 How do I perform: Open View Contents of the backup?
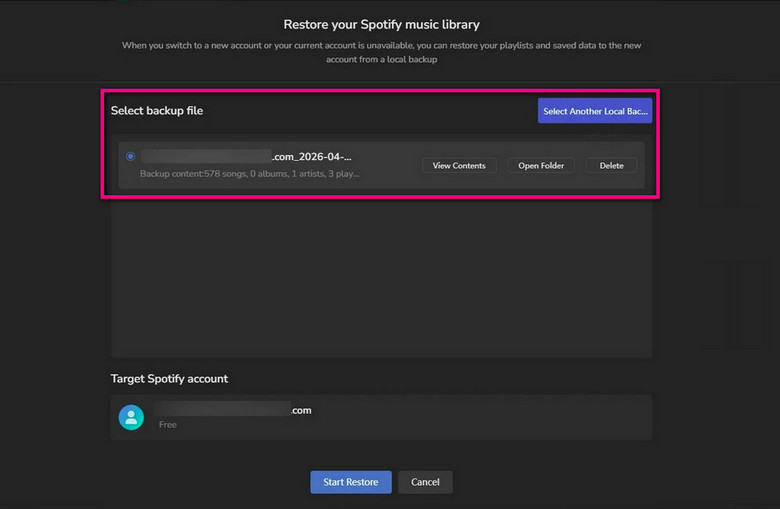pyautogui.click(x=459, y=166)
